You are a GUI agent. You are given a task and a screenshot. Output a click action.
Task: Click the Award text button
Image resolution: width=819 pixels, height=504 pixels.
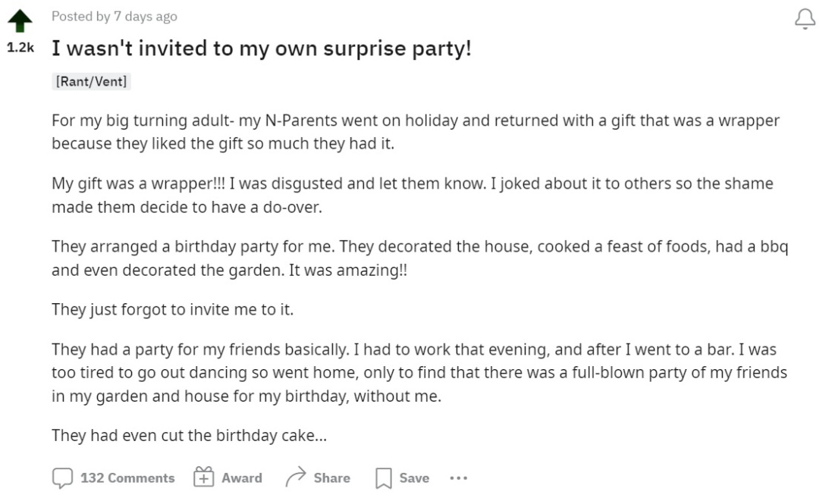coord(241,478)
